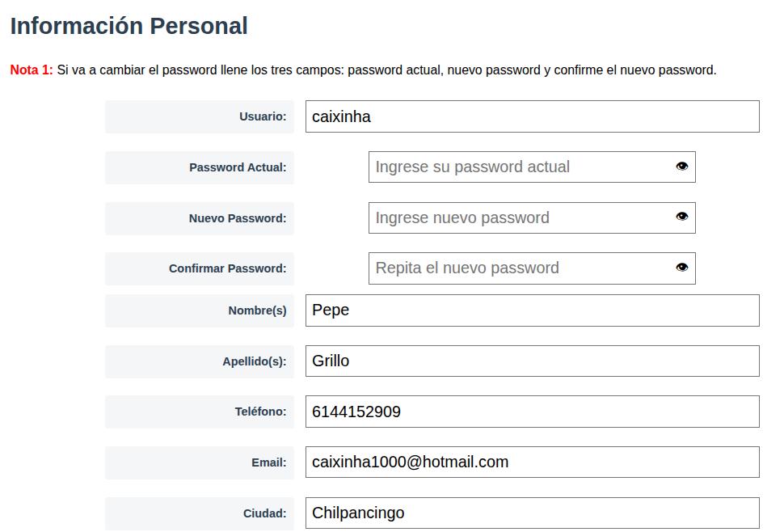784x532 pixels.
Task: Focus the Password Actual input box
Action: [532, 167]
